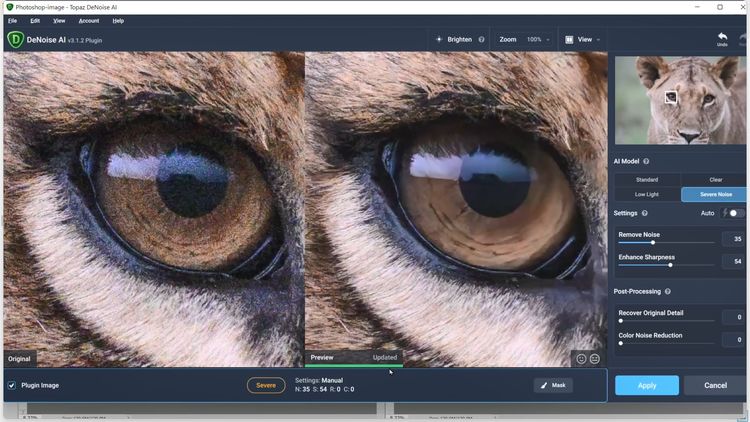Click the Remove Noise slider handle
Image resolution: width=750 pixels, height=422 pixels.
coord(653,242)
